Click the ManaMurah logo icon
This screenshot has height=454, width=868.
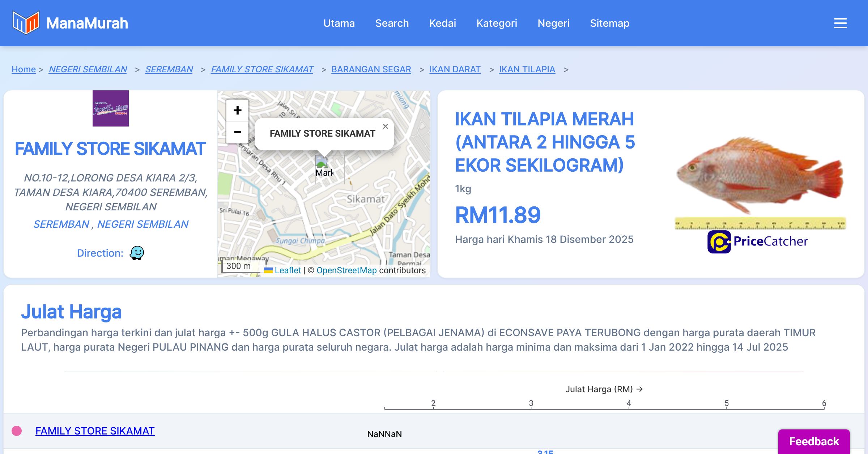point(25,23)
